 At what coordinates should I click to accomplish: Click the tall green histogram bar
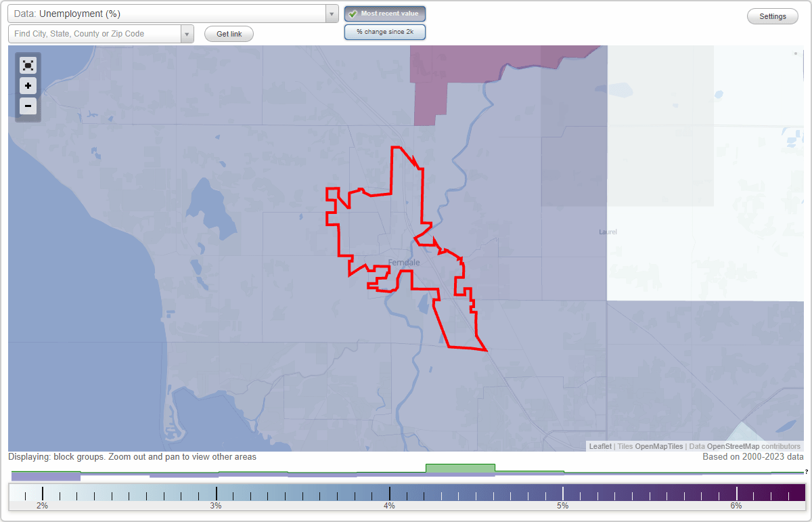coord(460,469)
